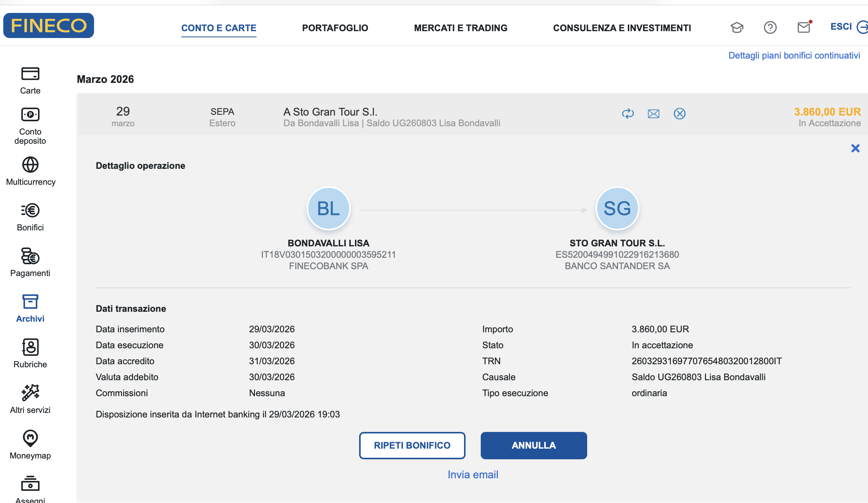The width and height of the screenshot is (868, 503).
Task: Click the Causale value Saldo UG260803
Action: pyautogui.click(x=699, y=377)
